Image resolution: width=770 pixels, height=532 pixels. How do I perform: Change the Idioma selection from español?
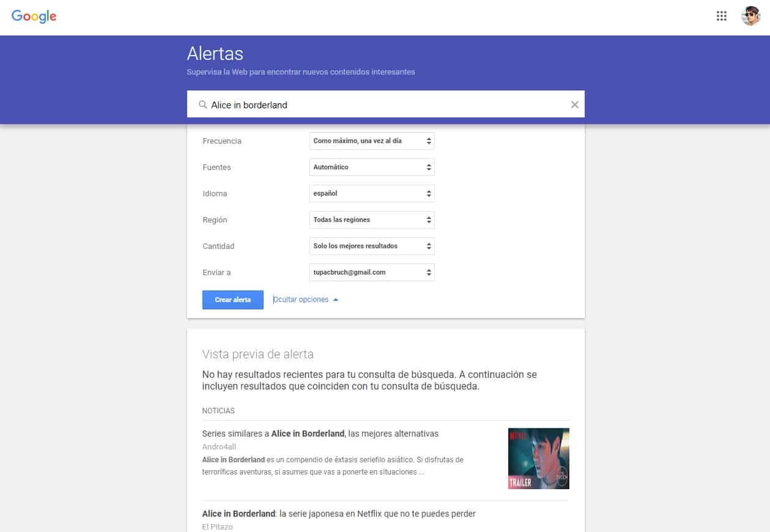point(371,193)
